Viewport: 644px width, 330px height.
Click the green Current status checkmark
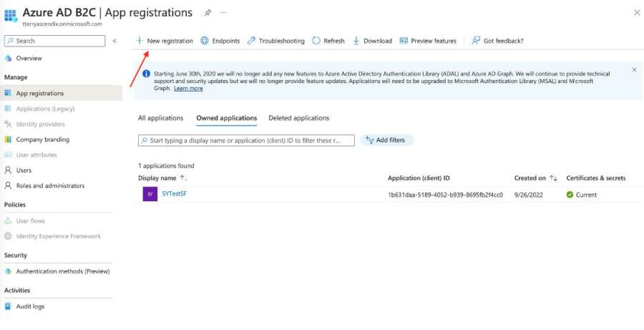570,195
